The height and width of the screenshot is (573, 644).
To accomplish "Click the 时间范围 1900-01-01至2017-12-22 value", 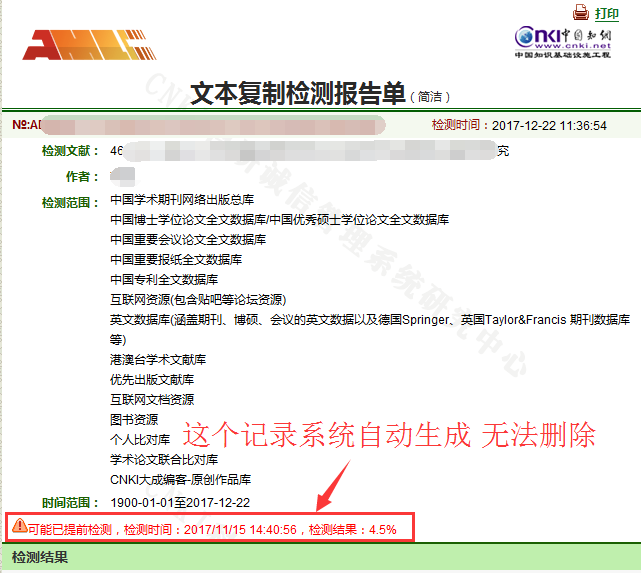I will pyautogui.click(x=180, y=502).
